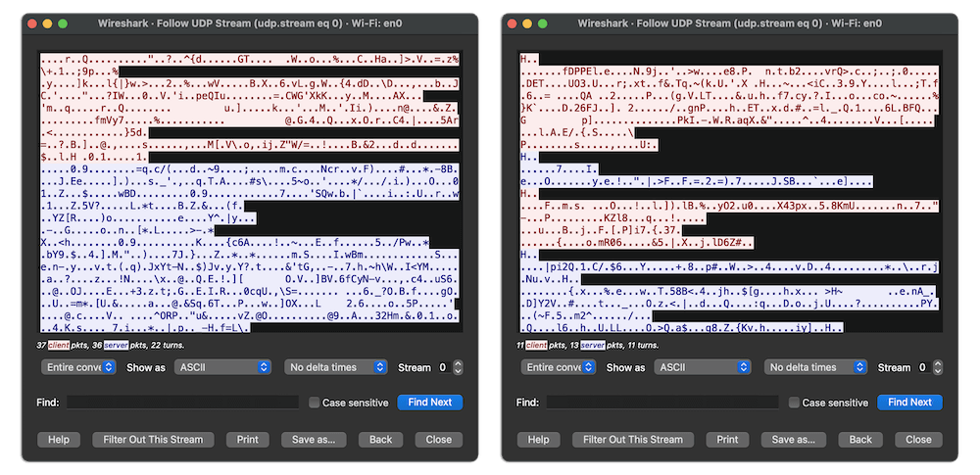The width and height of the screenshot is (980, 475).
Task: Click Find Next in the left window
Action: pos(430,403)
